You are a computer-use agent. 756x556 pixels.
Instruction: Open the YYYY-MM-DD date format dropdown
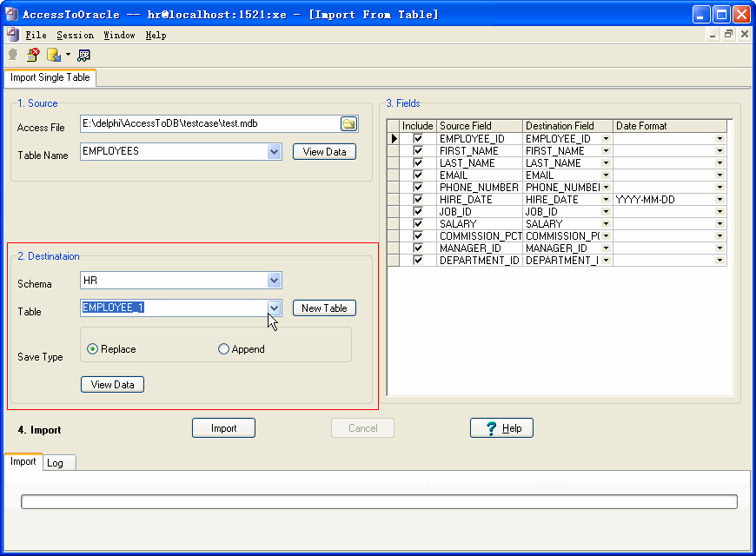720,199
